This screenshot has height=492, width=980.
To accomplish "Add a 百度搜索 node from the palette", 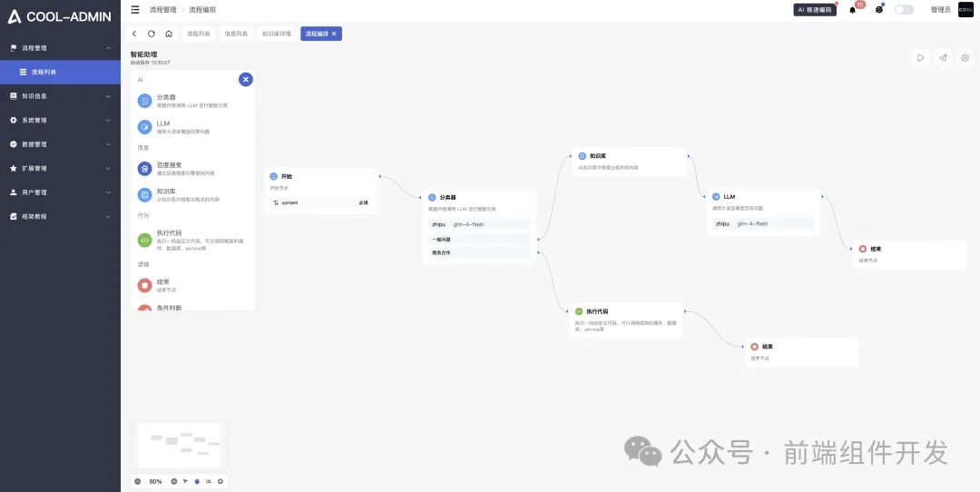I will click(192, 168).
